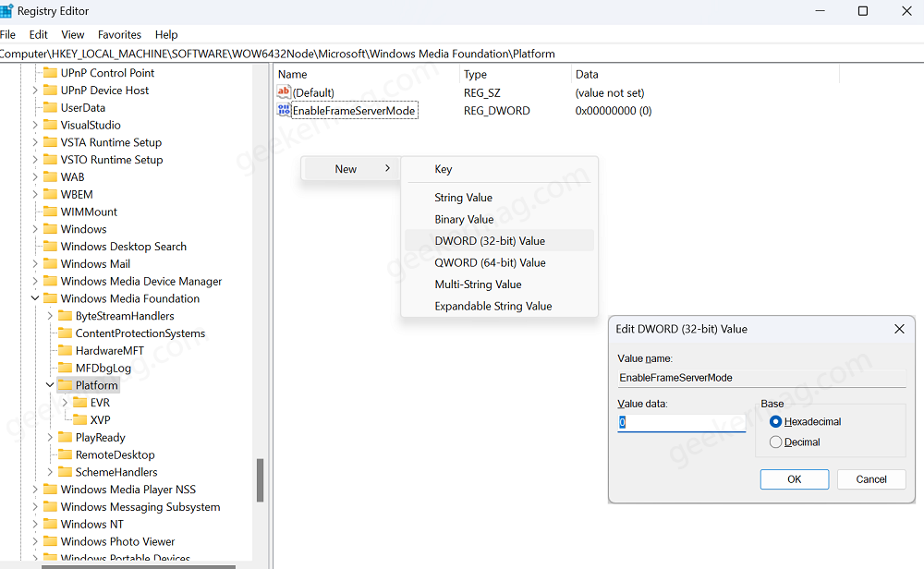Click the WBEM folder icon
Image resolution: width=924 pixels, height=569 pixels.
tap(51, 194)
